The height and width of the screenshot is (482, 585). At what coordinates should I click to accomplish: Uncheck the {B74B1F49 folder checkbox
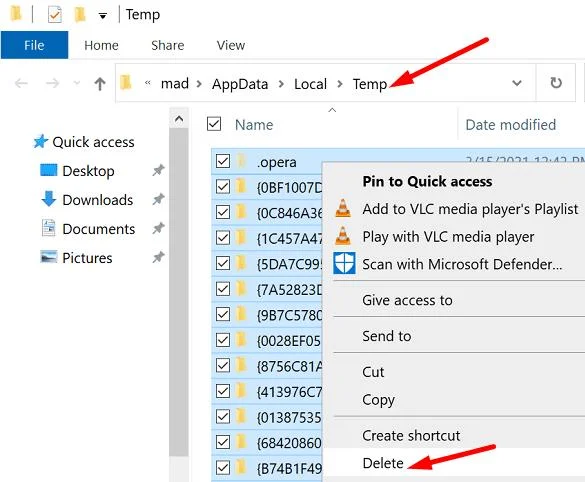coord(223,467)
